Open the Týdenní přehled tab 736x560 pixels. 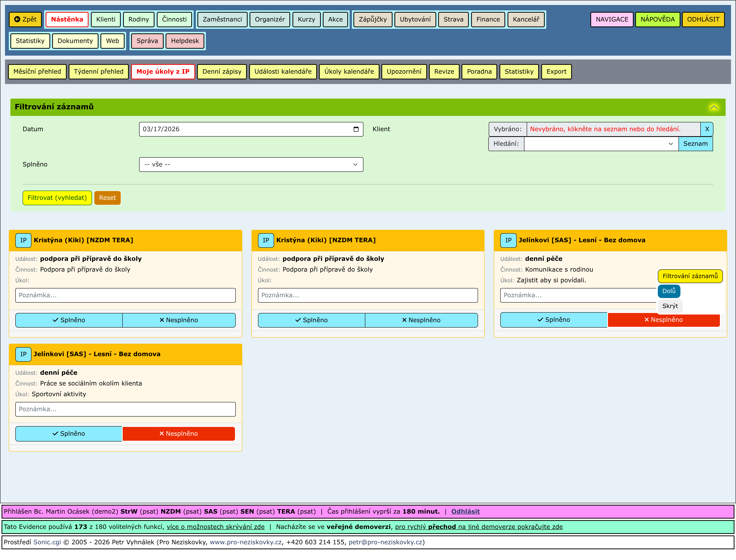click(99, 72)
